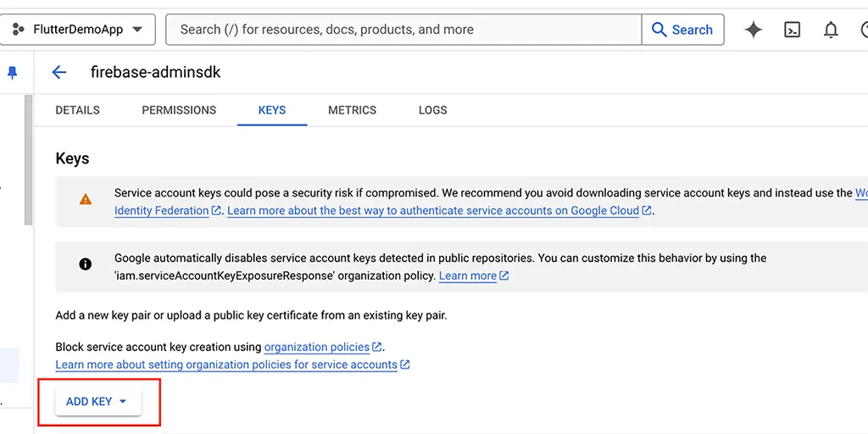Click the firebase-adminsdk page title
Image resolution: width=868 pixels, height=434 pixels.
point(156,73)
